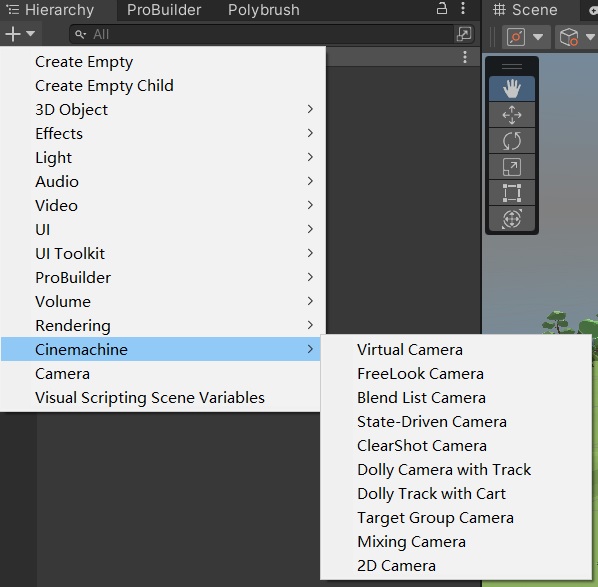598x587 pixels.
Task: Expand the 3D Object submenu
Action: tap(163, 109)
